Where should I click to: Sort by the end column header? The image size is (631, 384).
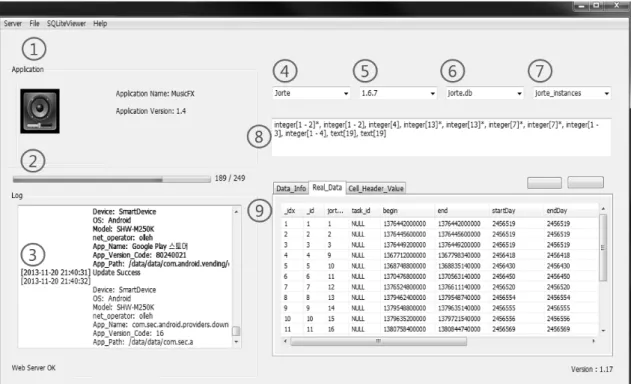point(442,211)
